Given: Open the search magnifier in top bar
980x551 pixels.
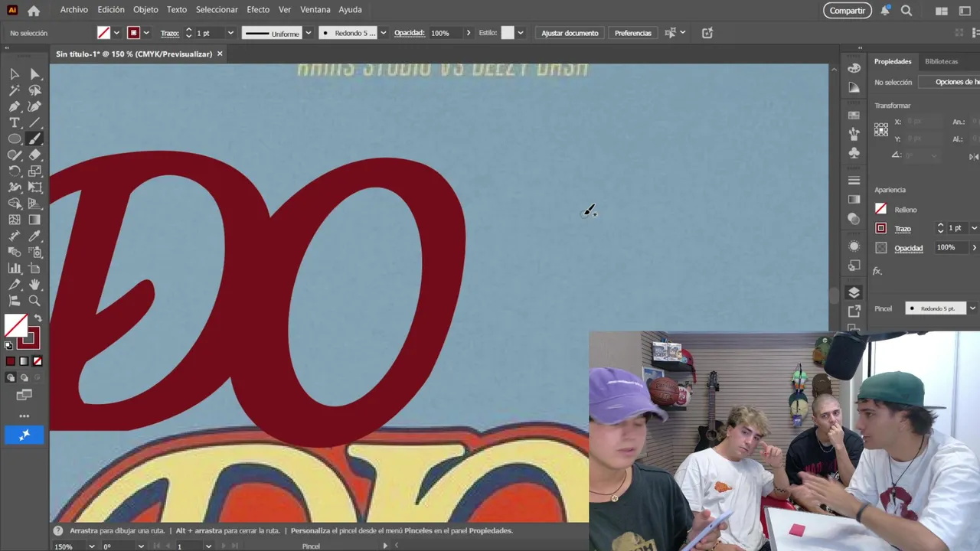Looking at the screenshot, I should (x=906, y=11).
